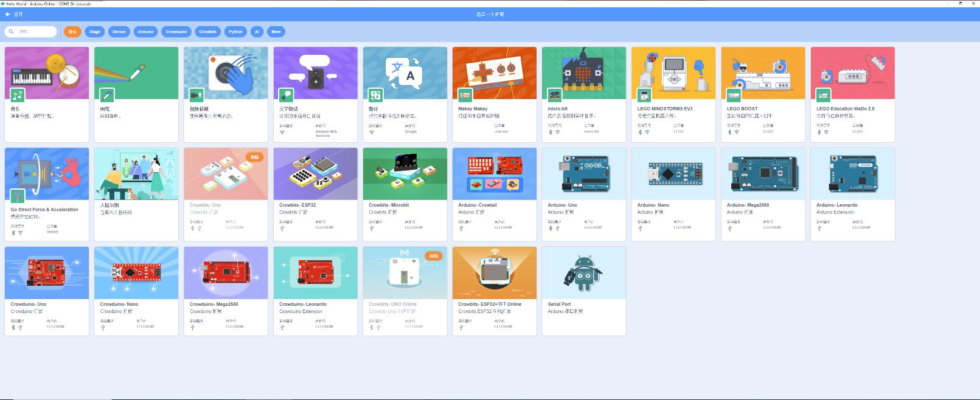Click the speech badge on Text-to-Speech card
This screenshot has height=400, width=980.
coord(286,95)
